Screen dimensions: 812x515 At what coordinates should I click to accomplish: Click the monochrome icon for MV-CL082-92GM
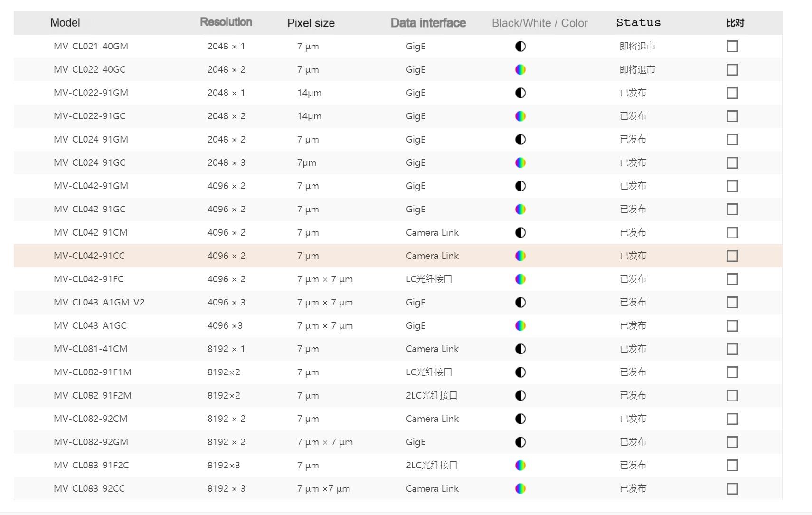click(x=520, y=442)
